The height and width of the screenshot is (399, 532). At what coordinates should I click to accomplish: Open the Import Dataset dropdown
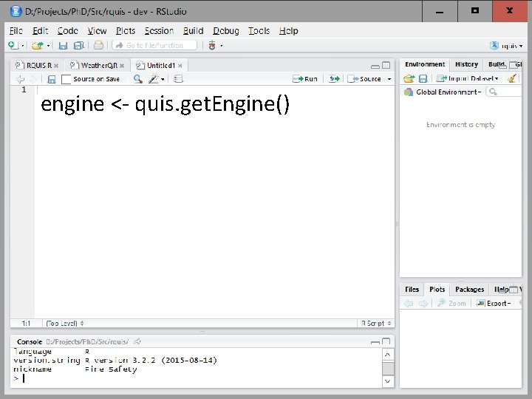tap(468, 79)
